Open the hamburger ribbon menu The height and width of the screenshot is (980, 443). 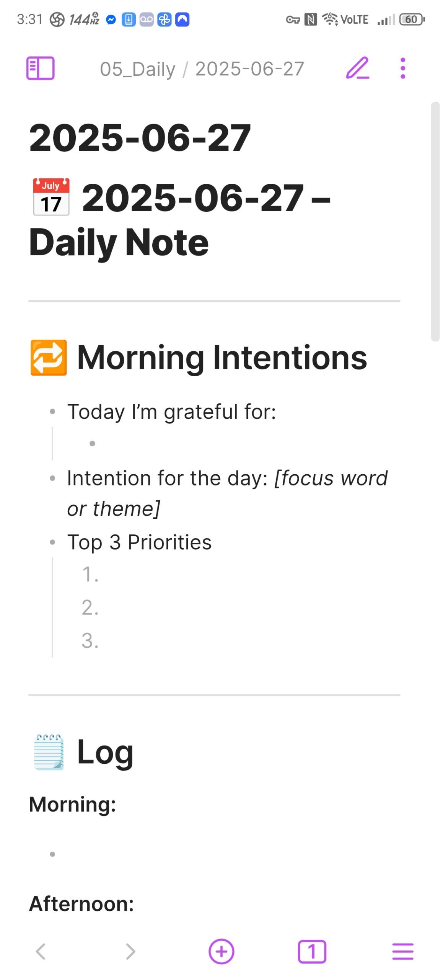click(x=402, y=952)
